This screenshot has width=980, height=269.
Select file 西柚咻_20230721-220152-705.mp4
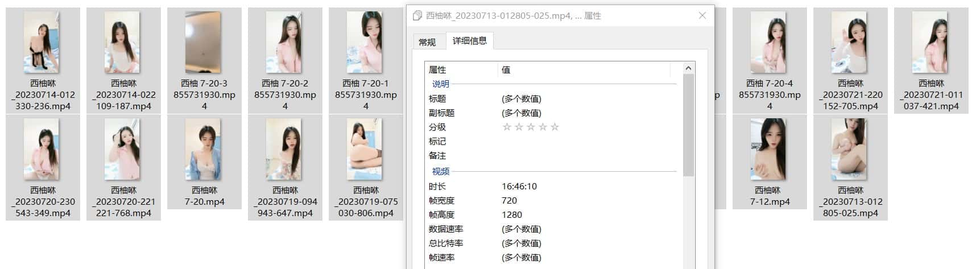(x=850, y=61)
